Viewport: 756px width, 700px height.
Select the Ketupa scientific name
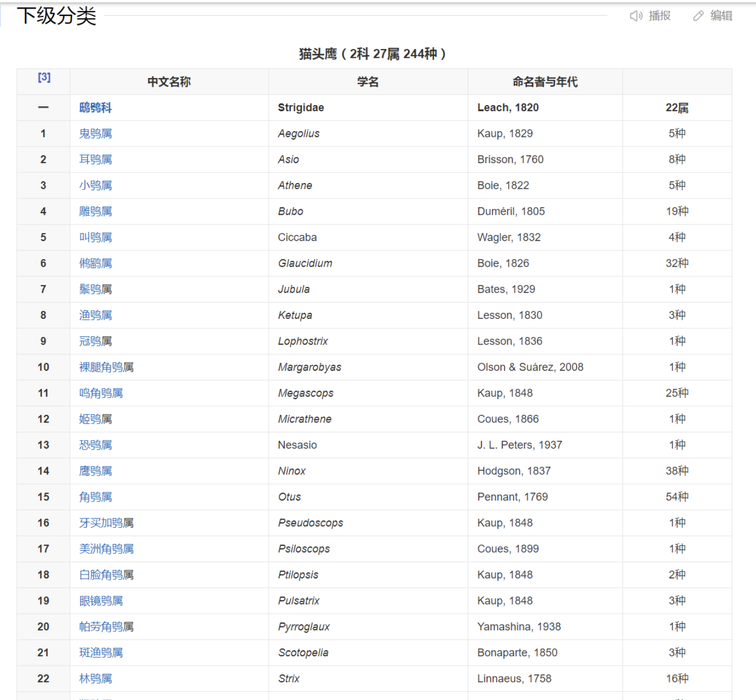click(x=295, y=315)
